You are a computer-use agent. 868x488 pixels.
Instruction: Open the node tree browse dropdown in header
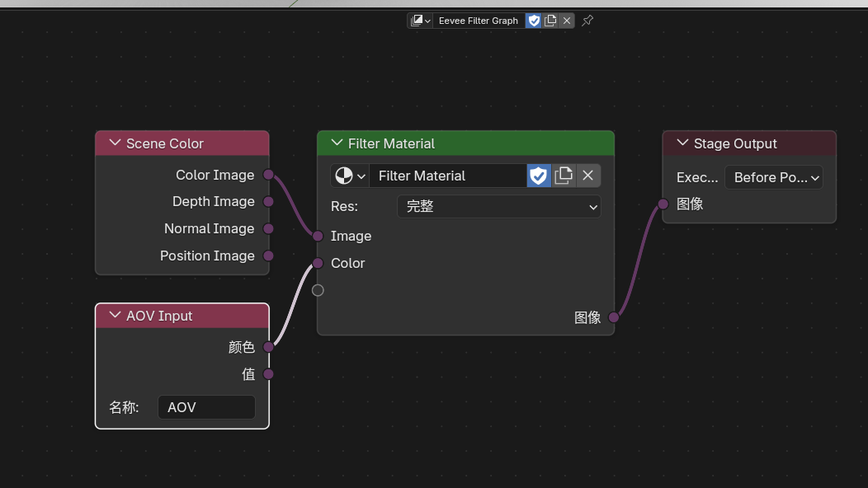(420, 21)
